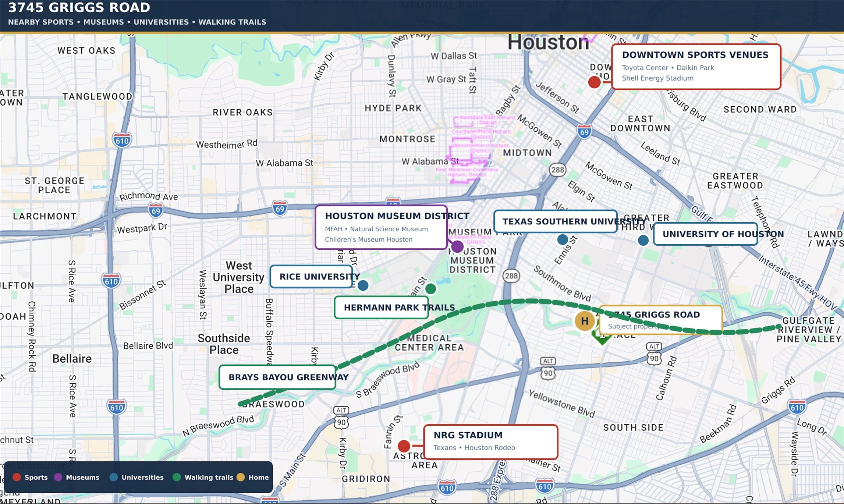Click the Sports red legend swatch
The image size is (844, 504).
[x=17, y=477]
